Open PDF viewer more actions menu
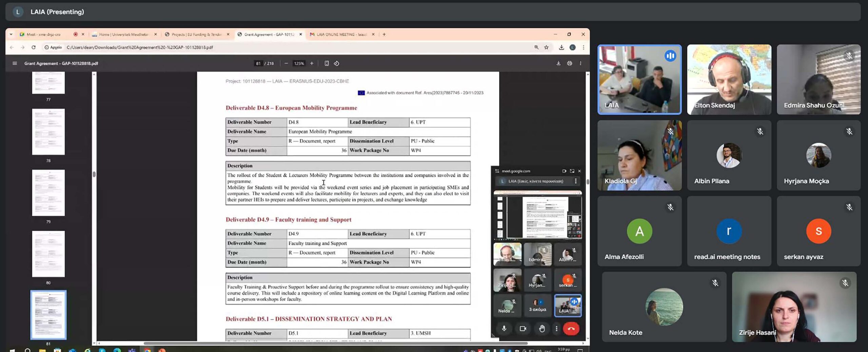Viewport: 868px width, 352px height. coord(580,63)
